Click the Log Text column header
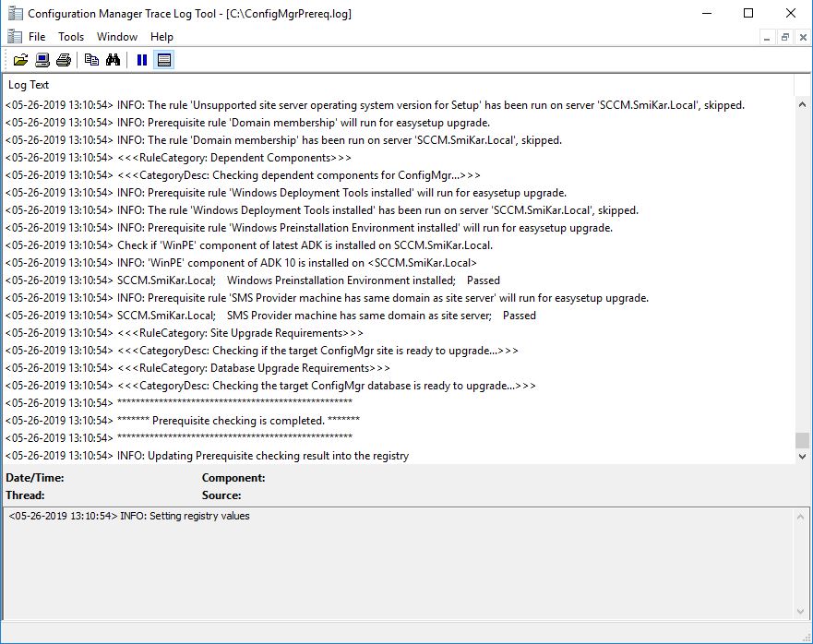This screenshot has height=644, width=813. (x=398, y=85)
